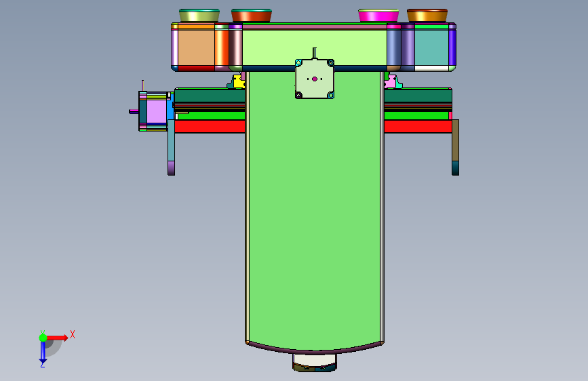The height and width of the screenshot is (381, 588).
Task: Select the olive-yellow cap on top left
Action: click(x=199, y=16)
